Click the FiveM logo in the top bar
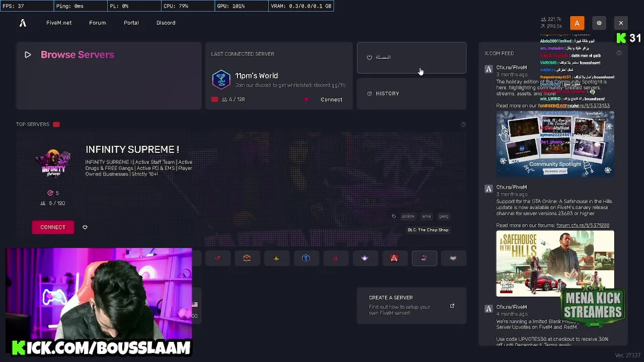 click(x=23, y=23)
